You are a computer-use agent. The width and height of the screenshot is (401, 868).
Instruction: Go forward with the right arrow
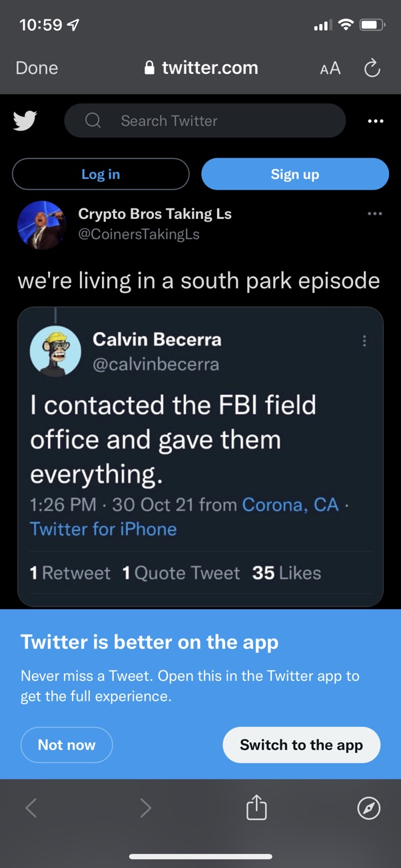(x=146, y=808)
